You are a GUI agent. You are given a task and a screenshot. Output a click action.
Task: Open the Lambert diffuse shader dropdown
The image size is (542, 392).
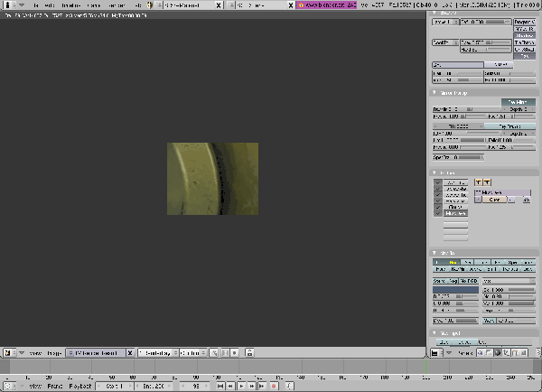pos(444,22)
